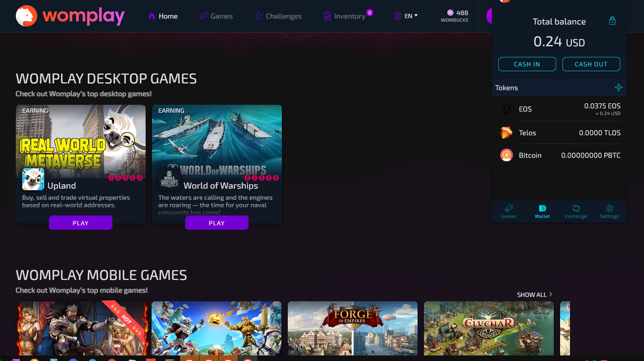Switch to the wallet Games tab
Image resolution: width=644 pixels, height=361 pixels.
tap(509, 212)
